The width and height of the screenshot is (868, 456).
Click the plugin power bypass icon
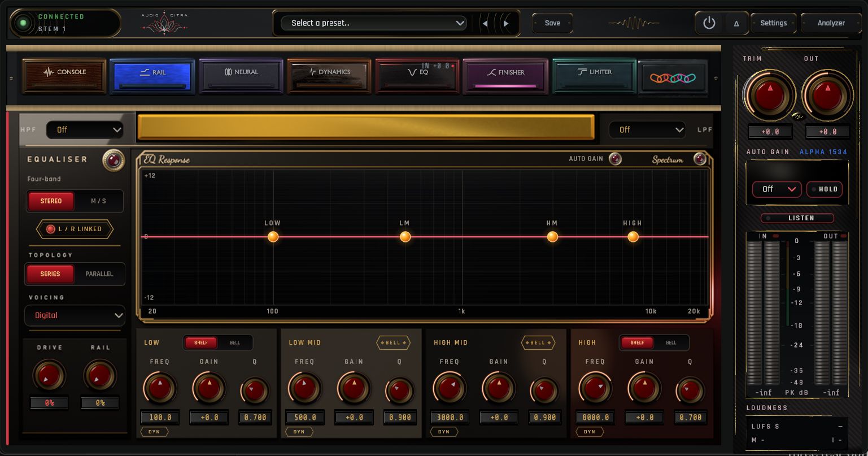[x=709, y=23]
